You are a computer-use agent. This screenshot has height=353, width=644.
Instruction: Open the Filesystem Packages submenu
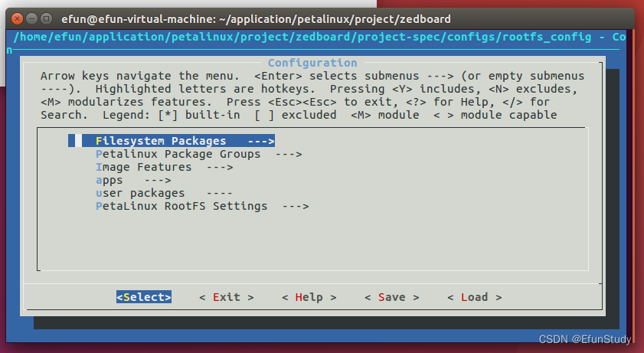(x=172, y=141)
